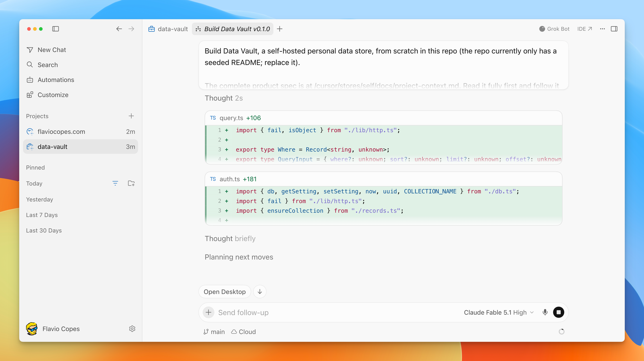
Task: Expand the Pinned section
Action: pos(35,168)
